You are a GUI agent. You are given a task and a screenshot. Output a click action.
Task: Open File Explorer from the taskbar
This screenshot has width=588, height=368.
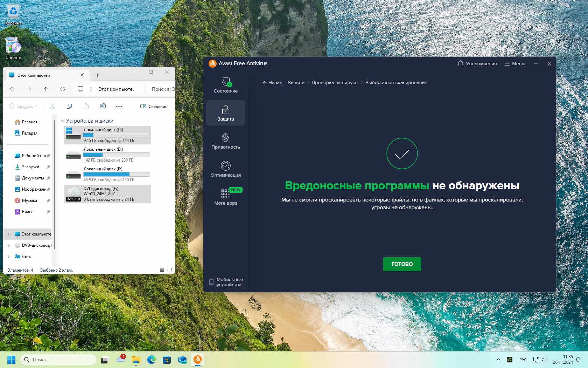click(x=136, y=360)
